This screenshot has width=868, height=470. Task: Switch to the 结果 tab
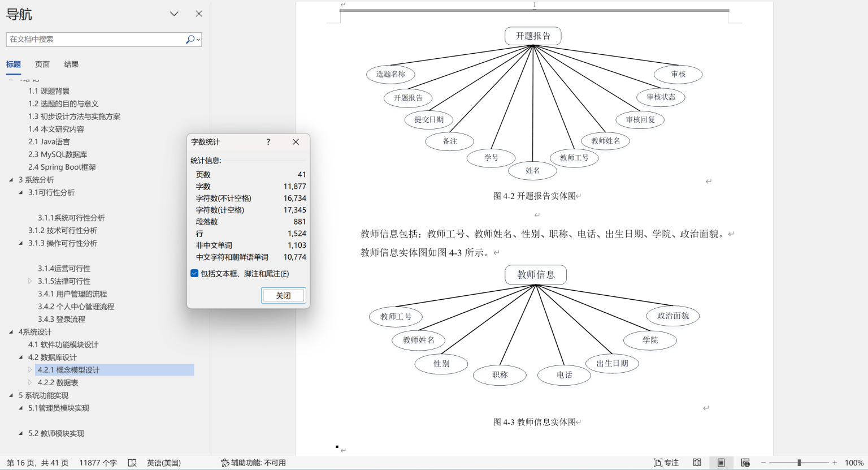pyautogui.click(x=71, y=64)
